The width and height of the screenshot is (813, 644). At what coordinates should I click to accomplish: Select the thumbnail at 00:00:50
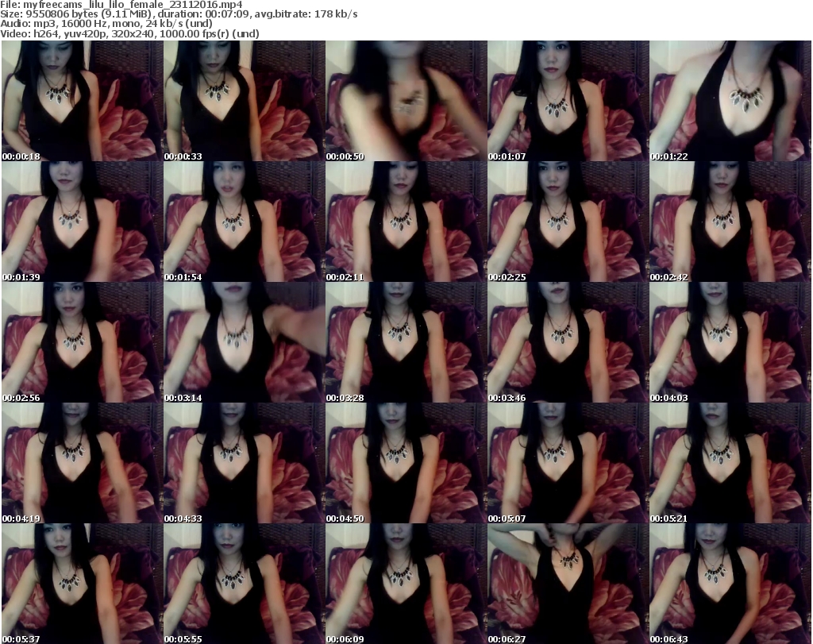click(406, 101)
